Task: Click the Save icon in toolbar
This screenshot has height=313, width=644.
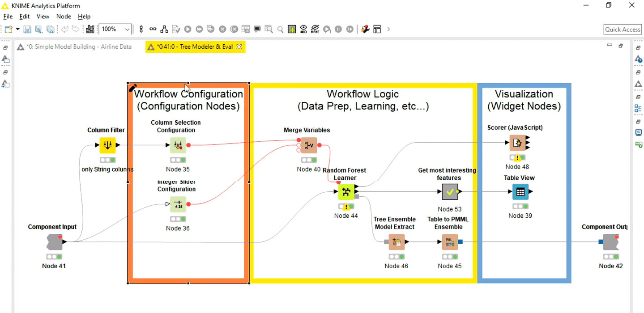Action: 27,30
